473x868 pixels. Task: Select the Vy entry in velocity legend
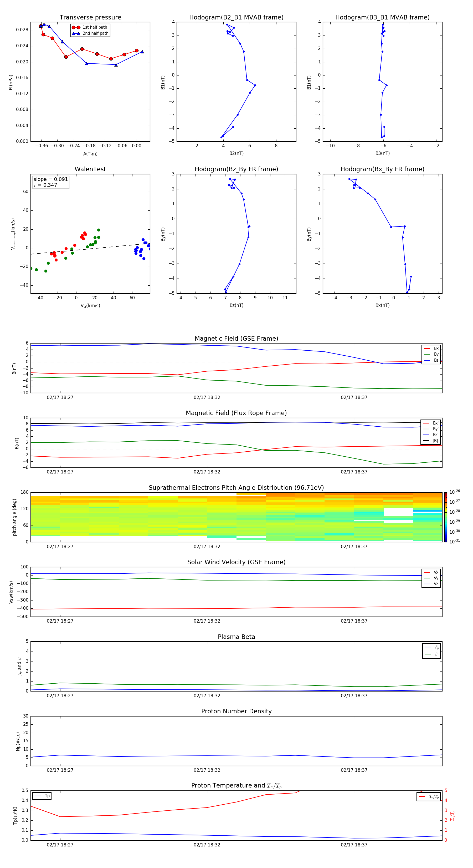tap(431, 578)
